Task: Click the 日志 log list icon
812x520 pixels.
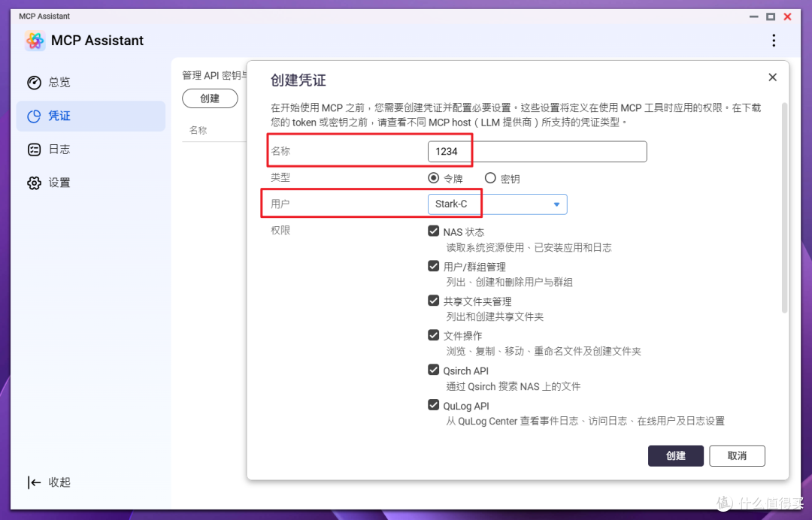Action: [34, 150]
